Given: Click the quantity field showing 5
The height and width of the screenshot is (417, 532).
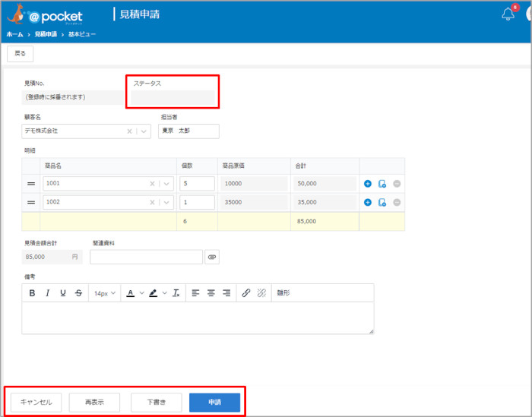Looking at the screenshot, I should pyautogui.click(x=197, y=183).
